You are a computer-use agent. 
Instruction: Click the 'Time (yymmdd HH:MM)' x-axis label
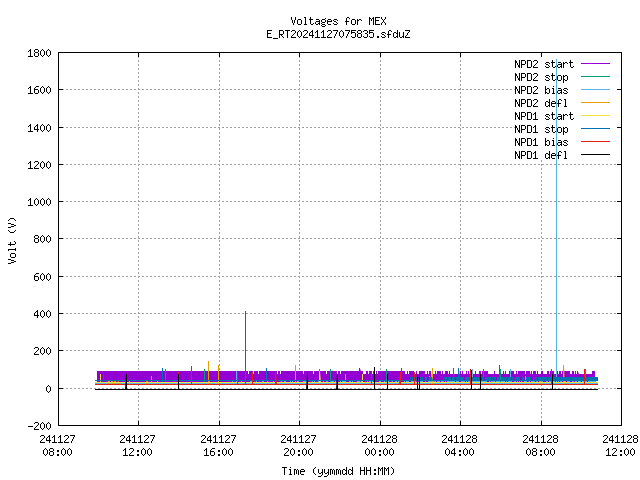(338, 471)
